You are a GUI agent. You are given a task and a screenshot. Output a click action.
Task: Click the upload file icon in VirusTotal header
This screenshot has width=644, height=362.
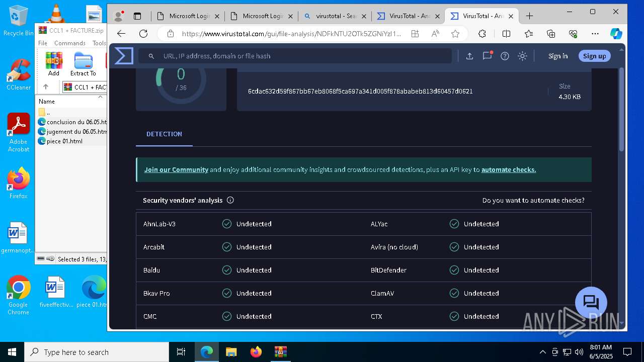469,56
